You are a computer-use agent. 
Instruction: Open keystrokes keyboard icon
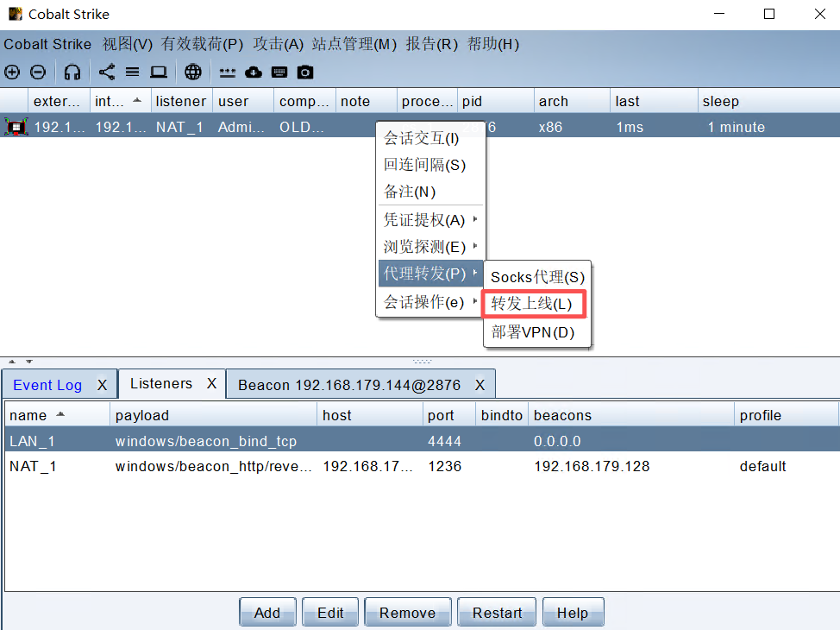coord(279,72)
